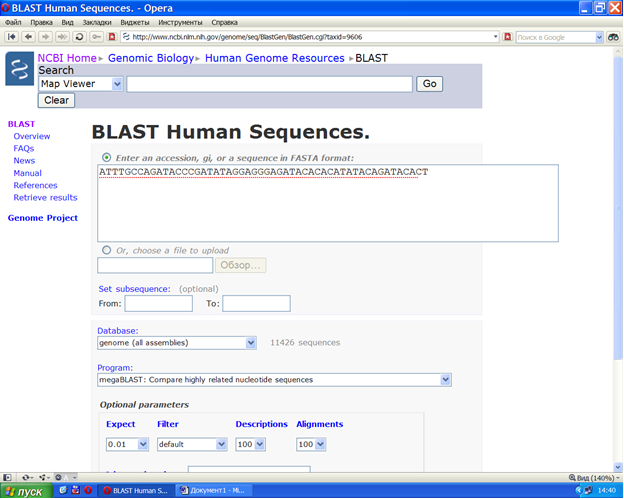Reload the page with the Reload icon
624x499 pixels.
(79, 37)
